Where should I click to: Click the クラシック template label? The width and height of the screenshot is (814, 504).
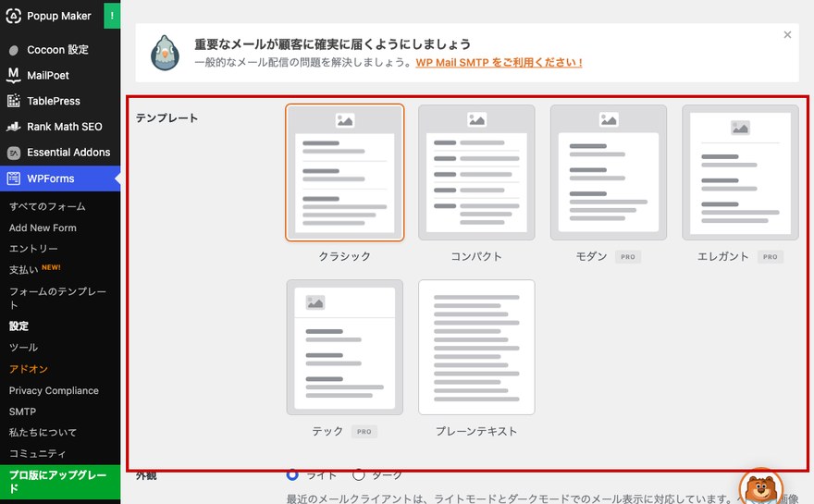point(345,256)
